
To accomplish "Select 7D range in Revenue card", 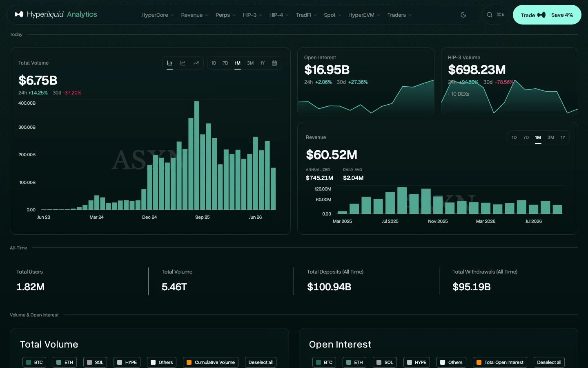I will tap(526, 137).
